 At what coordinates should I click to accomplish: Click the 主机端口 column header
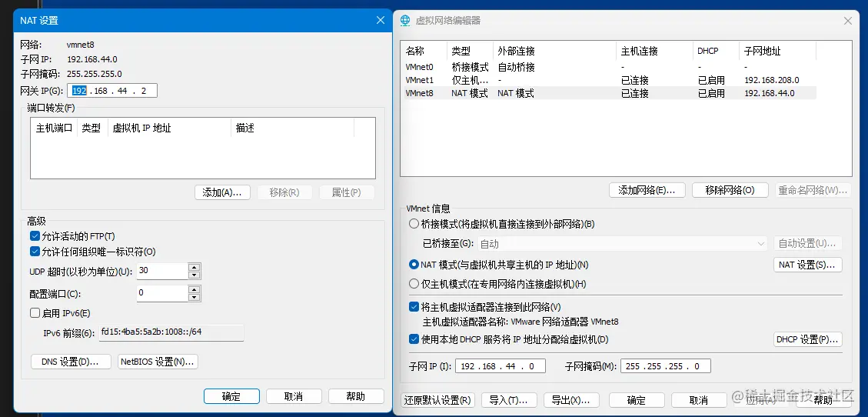(55, 128)
